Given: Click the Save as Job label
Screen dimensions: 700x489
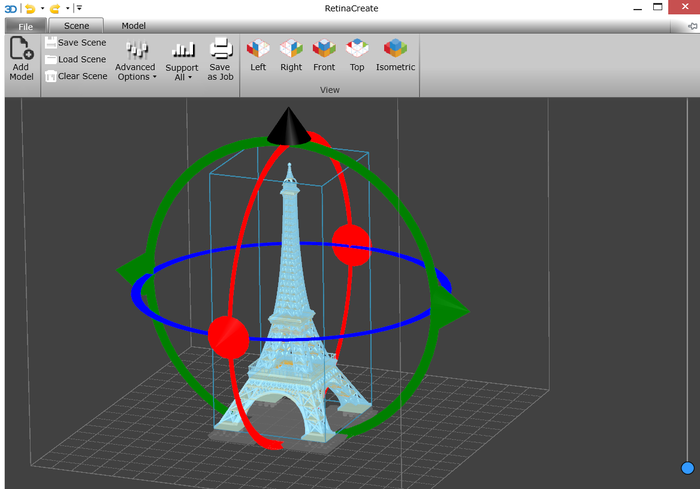Looking at the screenshot, I should point(220,72).
